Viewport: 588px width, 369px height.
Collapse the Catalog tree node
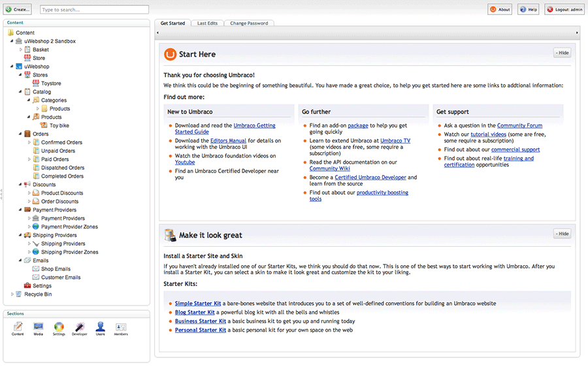[x=20, y=91]
